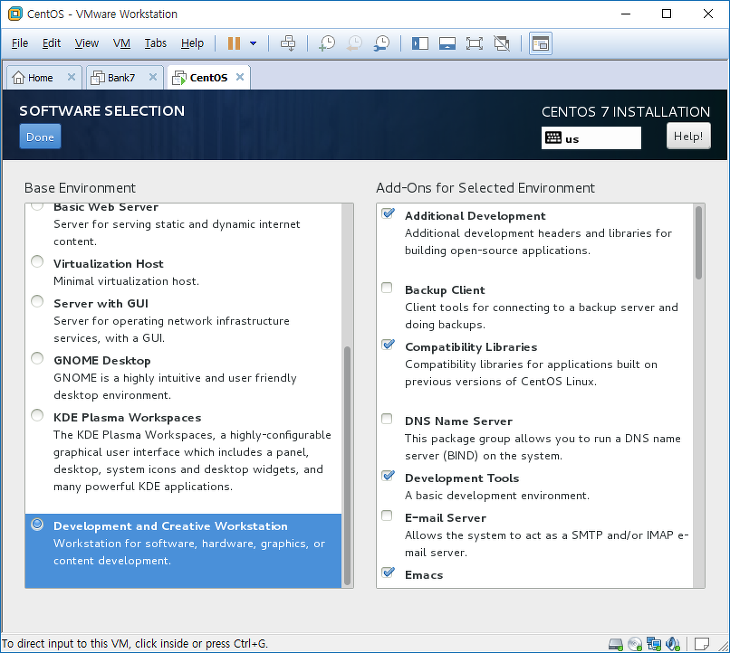Switch to the Home tab
The height and width of the screenshot is (653, 730).
pos(44,77)
